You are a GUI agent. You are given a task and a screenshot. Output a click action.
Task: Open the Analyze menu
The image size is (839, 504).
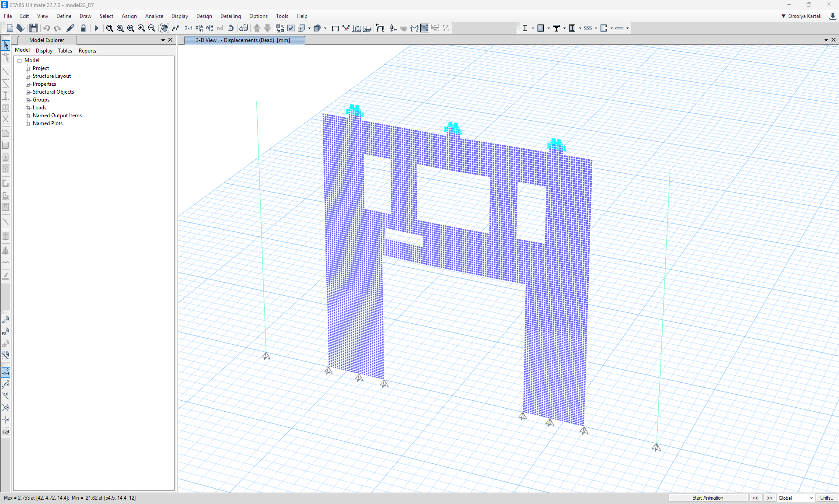154,16
